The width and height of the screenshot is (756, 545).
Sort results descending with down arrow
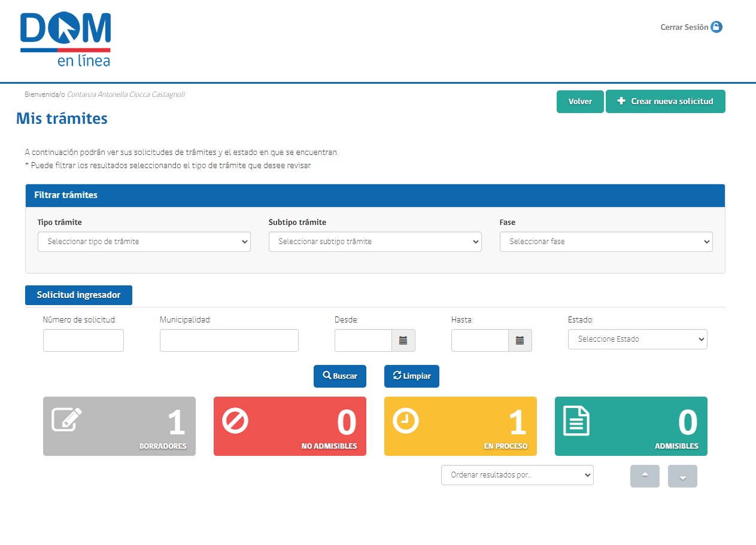682,476
